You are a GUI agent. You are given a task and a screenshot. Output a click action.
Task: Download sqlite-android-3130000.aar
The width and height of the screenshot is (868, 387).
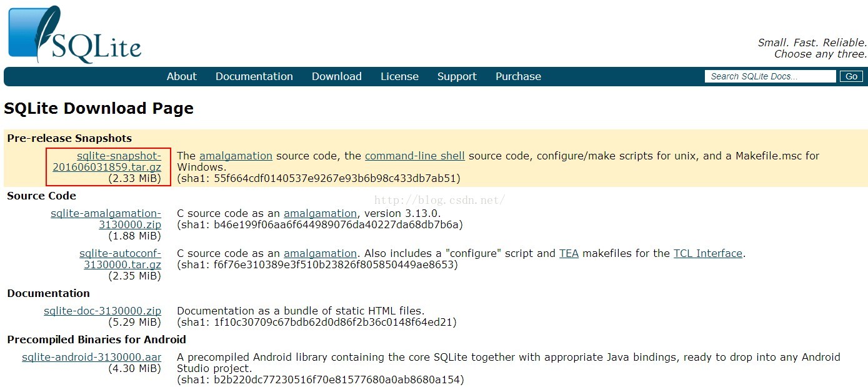point(92,357)
